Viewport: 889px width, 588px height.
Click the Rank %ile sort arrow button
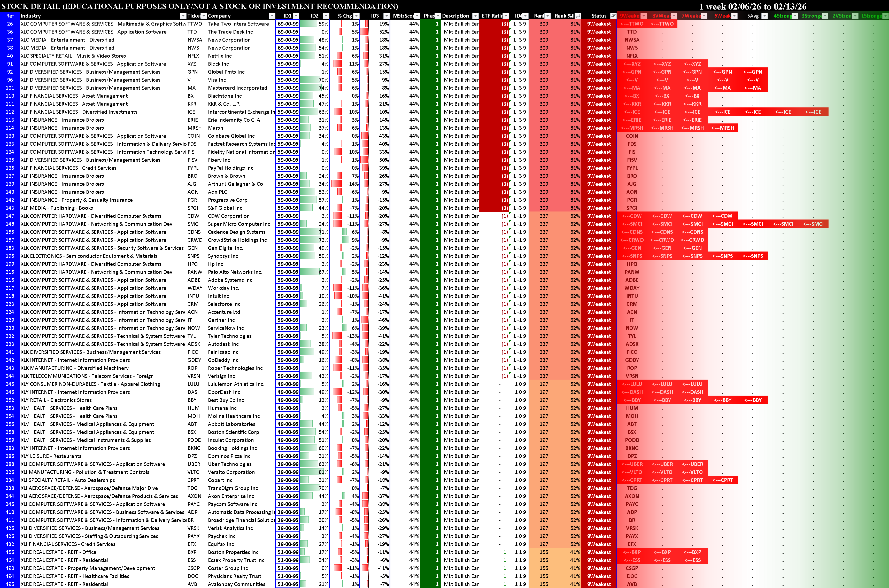[x=578, y=16]
